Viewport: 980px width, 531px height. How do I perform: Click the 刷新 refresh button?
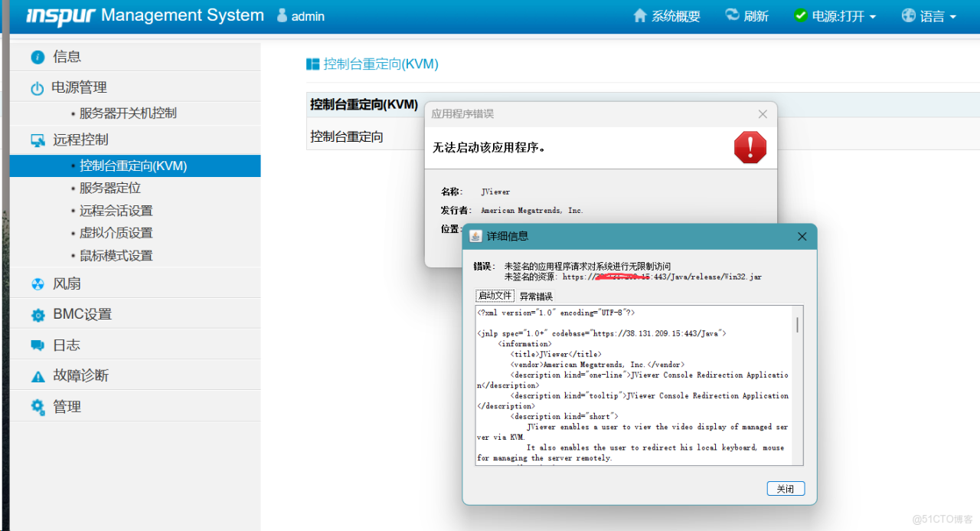[746, 16]
